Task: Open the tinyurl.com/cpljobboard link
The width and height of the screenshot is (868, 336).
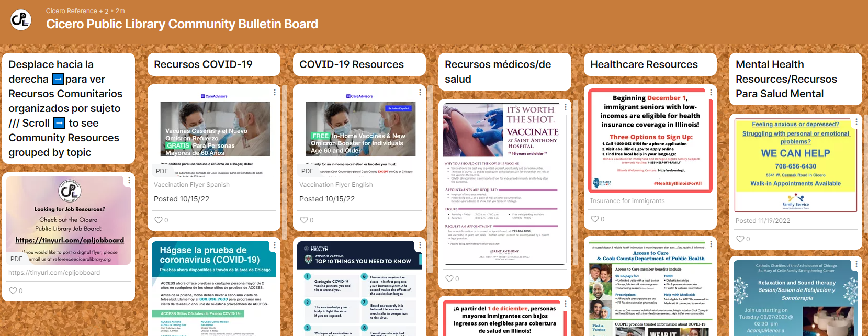Action: [54, 273]
